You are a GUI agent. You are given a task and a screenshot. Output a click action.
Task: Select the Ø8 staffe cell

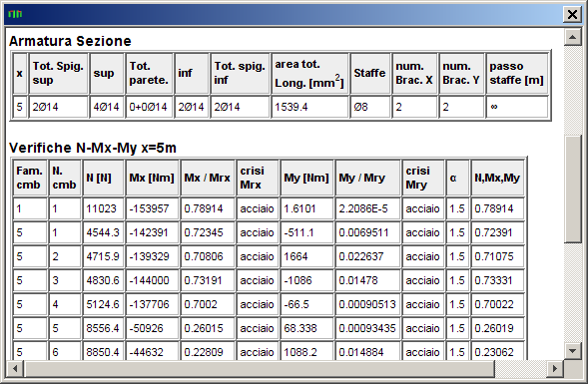pos(369,107)
